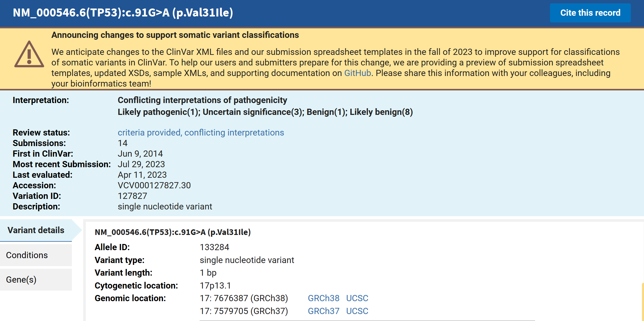The width and height of the screenshot is (644, 321).
Task: Click the warning triangle icon in banner
Action: pos(29,55)
